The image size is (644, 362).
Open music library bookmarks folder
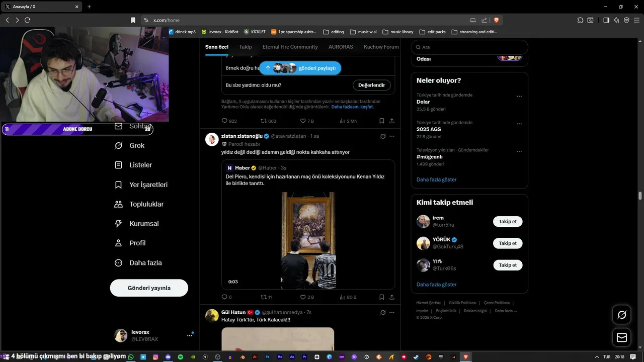398,32
